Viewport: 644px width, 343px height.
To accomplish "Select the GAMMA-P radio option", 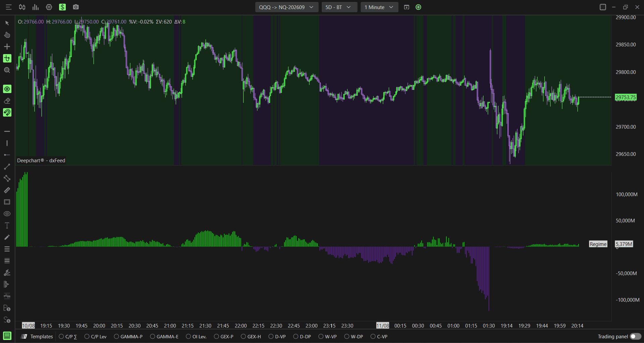I will click(128, 336).
